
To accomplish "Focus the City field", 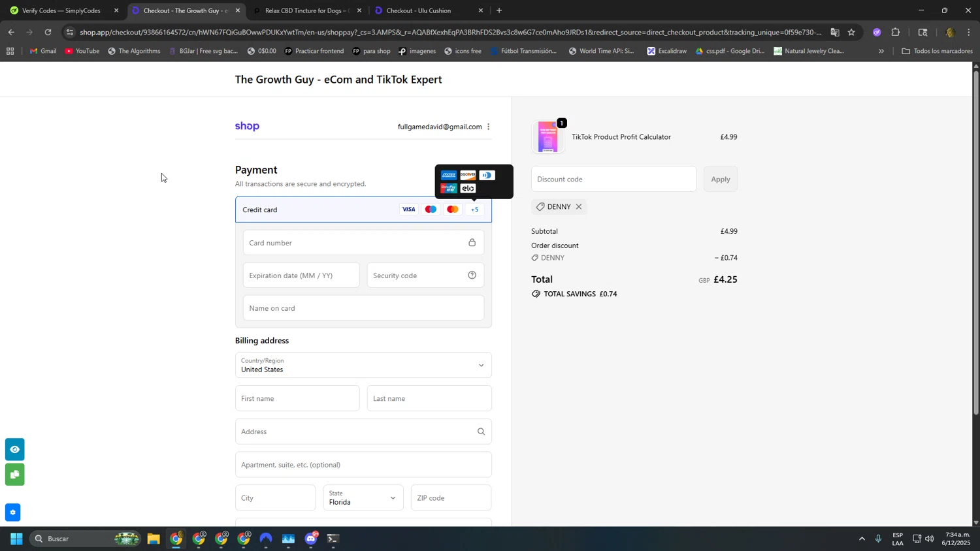I will click(x=276, y=498).
